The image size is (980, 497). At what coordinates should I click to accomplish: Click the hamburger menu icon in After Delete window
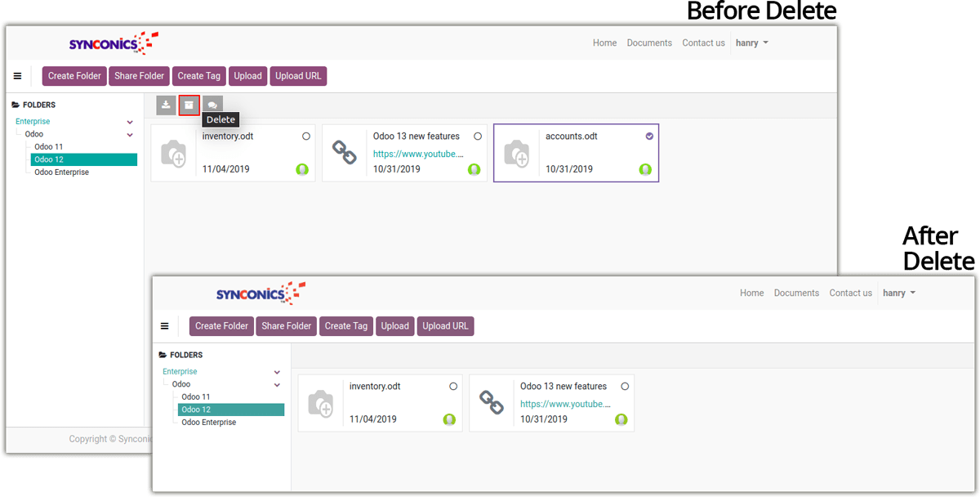click(164, 326)
